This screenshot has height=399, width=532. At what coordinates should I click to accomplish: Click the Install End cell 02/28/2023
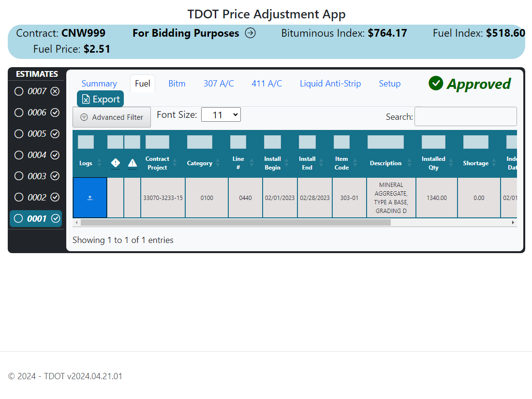[315, 198]
